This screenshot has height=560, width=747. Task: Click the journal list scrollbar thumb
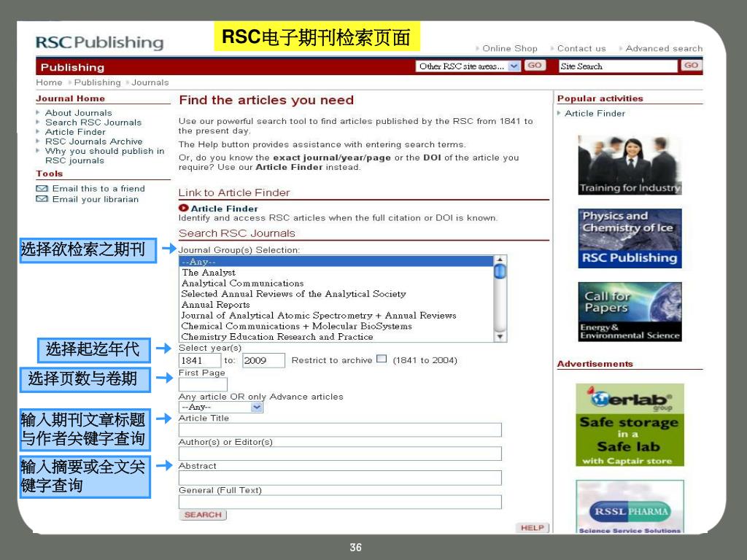point(500,271)
